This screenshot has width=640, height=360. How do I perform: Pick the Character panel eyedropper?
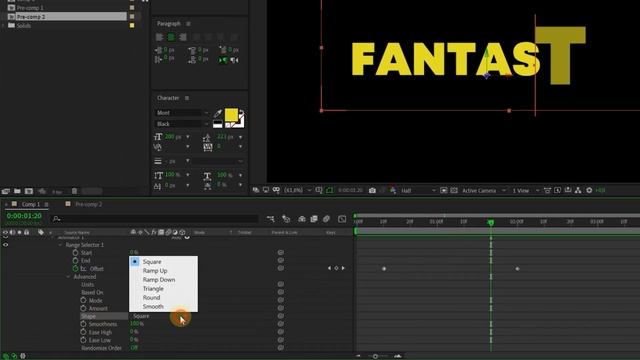click(x=218, y=113)
